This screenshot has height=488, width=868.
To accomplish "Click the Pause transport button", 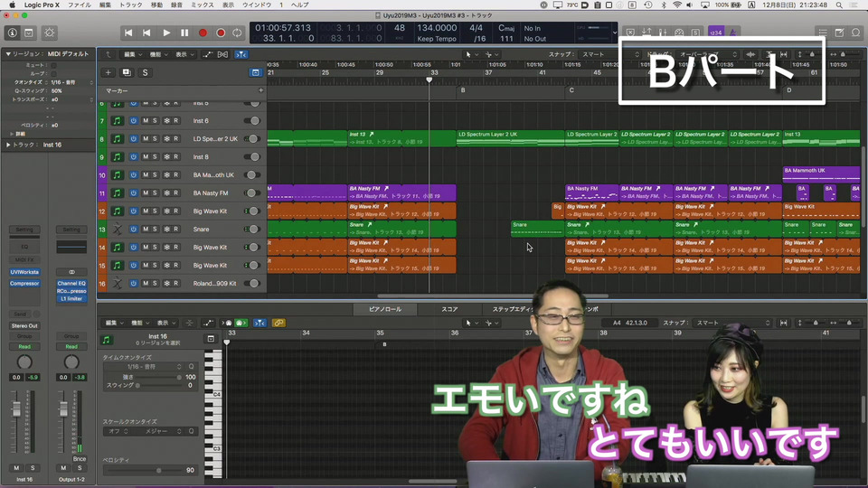I will (x=184, y=33).
